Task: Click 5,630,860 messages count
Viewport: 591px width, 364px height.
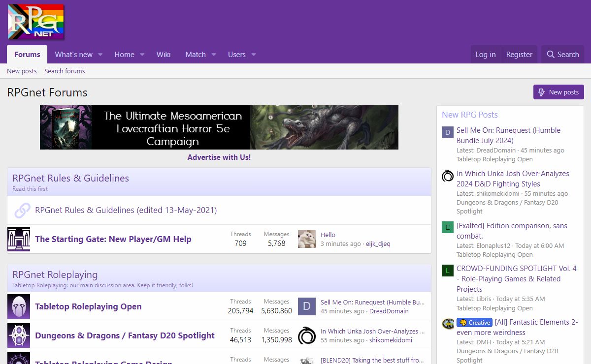Action: [276, 311]
